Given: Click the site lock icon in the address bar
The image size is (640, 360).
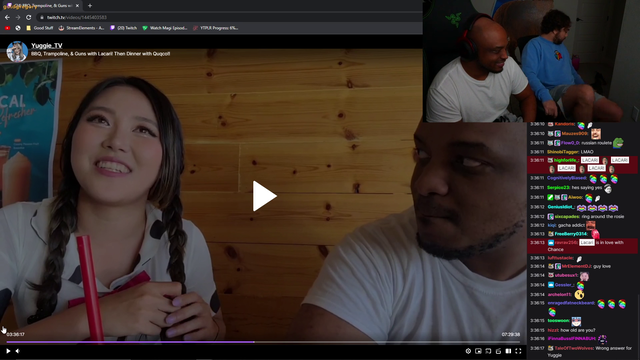Looking at the screenshot, I should tap(42, 18).
